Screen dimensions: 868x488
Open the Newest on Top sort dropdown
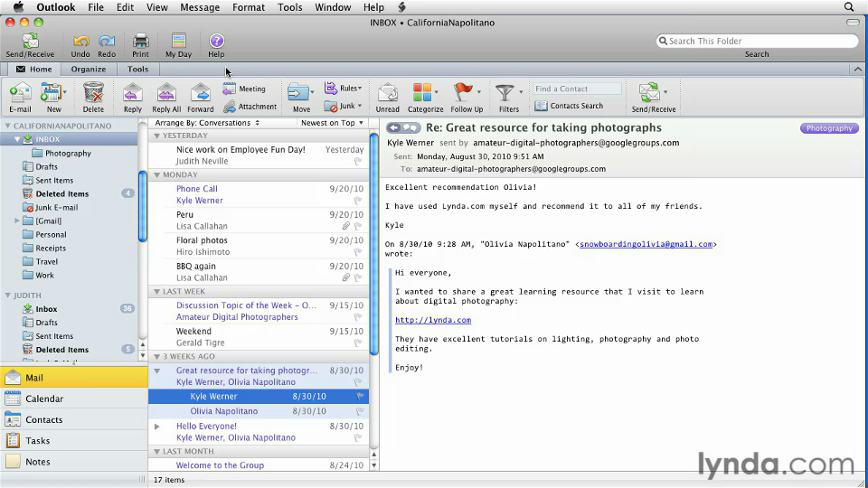tap(332, 123)
